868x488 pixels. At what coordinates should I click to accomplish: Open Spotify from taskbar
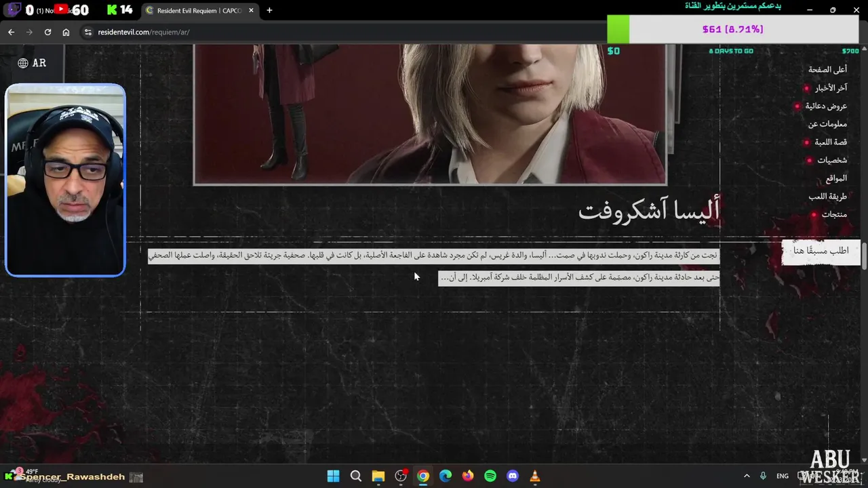(x=490, y=476)
